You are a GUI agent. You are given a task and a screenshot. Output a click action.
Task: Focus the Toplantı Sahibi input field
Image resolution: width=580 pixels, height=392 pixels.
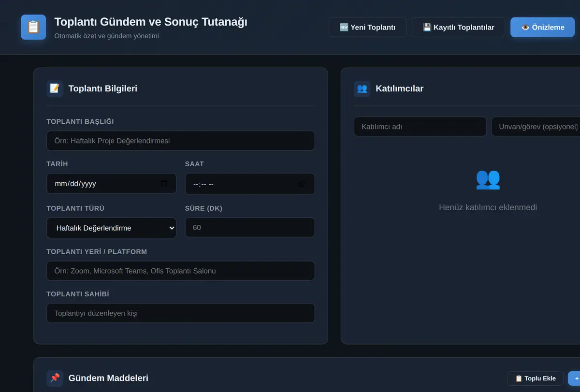pyautogui.click(x=181, y=313)
